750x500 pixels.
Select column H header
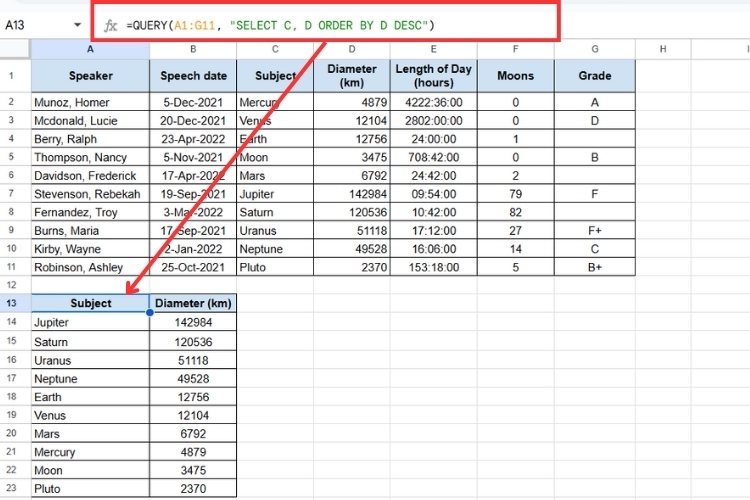663,49
